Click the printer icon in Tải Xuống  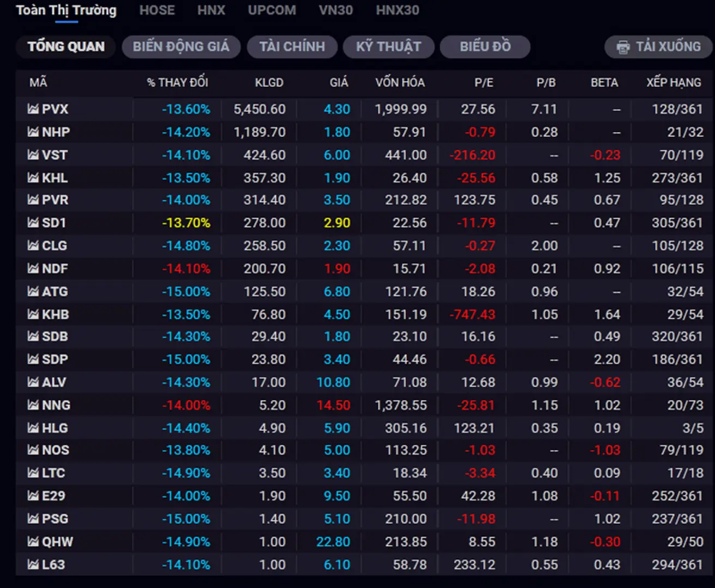[x=623, y=47]
